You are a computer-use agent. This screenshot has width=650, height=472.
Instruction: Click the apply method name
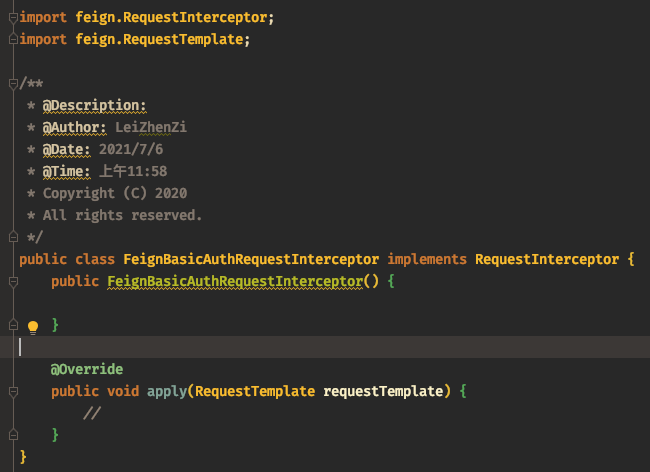(167, 391)
